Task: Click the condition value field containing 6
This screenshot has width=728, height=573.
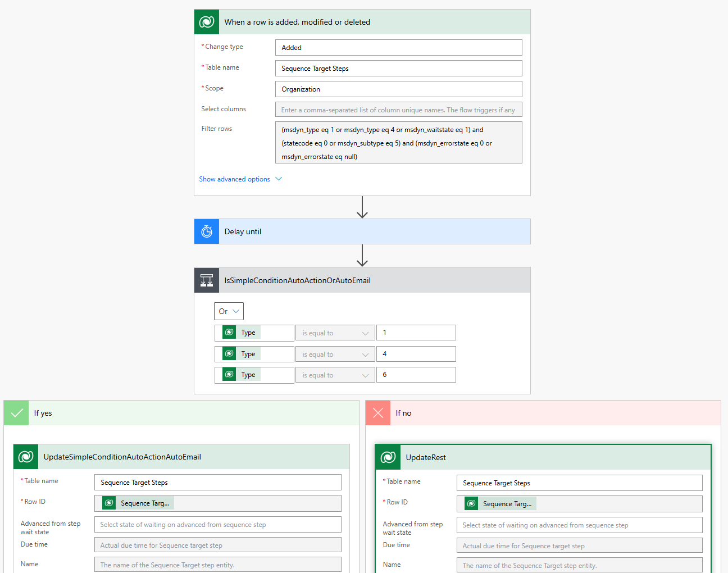Action: (x=416, y=375)
